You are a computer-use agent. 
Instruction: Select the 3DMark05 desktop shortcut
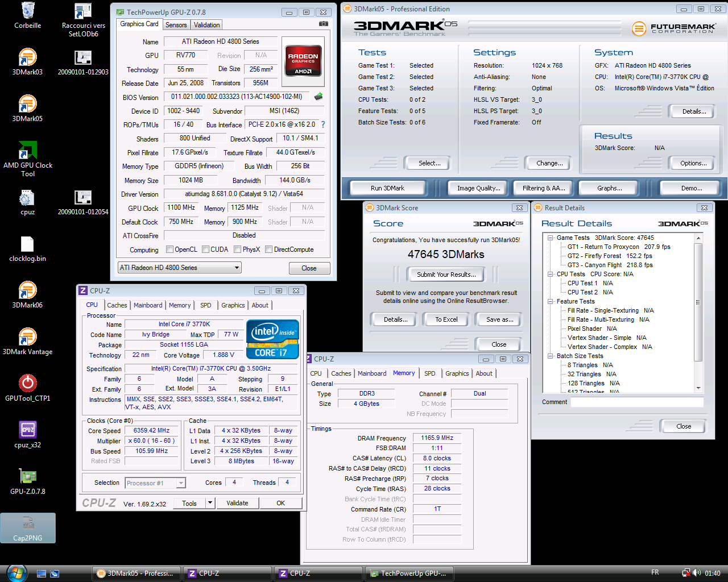pyautogui.click(x=27, y=108)
